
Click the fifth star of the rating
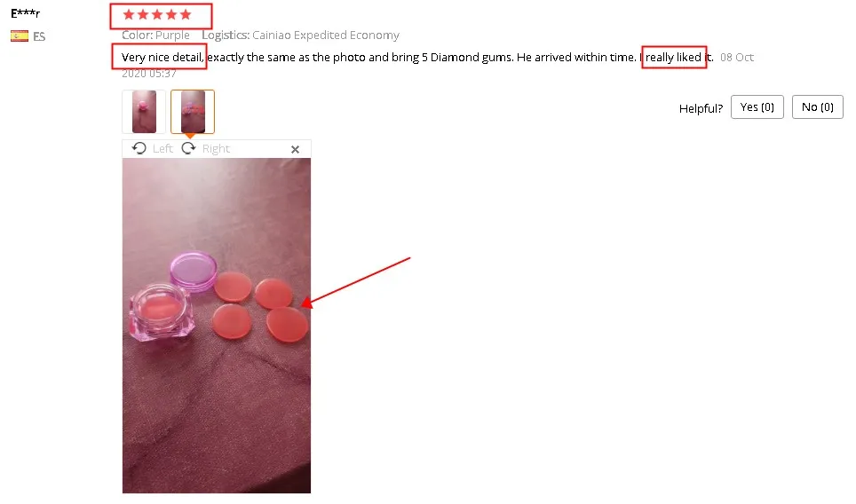click(186, 15)
